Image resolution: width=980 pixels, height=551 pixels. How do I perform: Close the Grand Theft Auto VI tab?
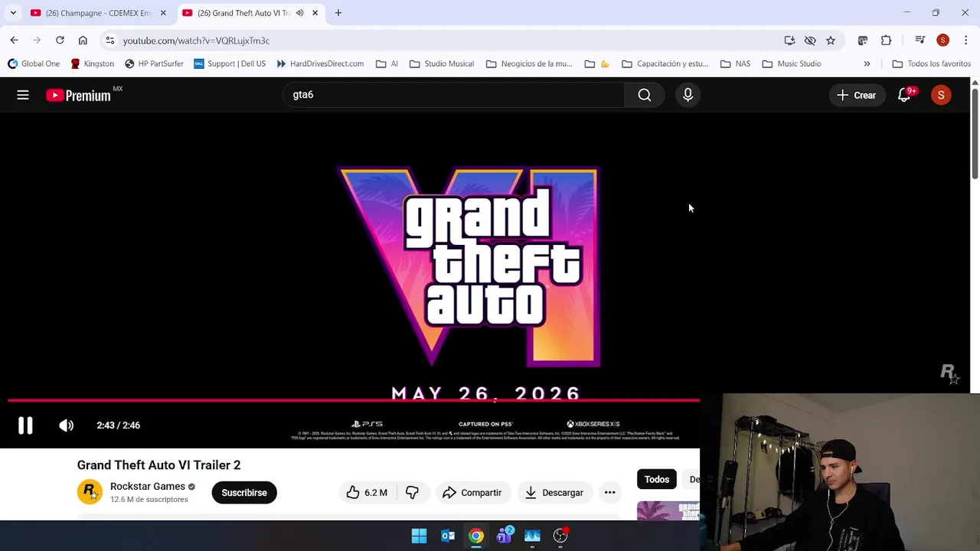click(x=315, y=13)
